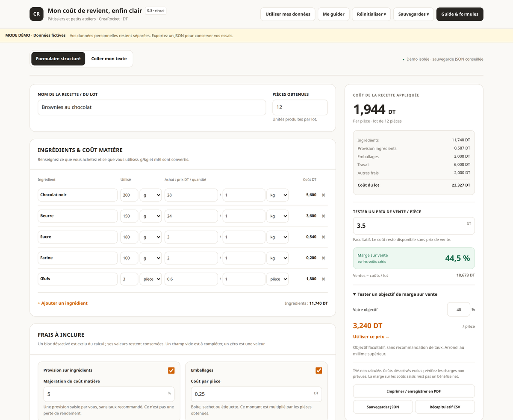The height and width of the screenshot is (420, 513).
Task: Click the Utiliser ce prix link
Action: (x=371, y=337)
